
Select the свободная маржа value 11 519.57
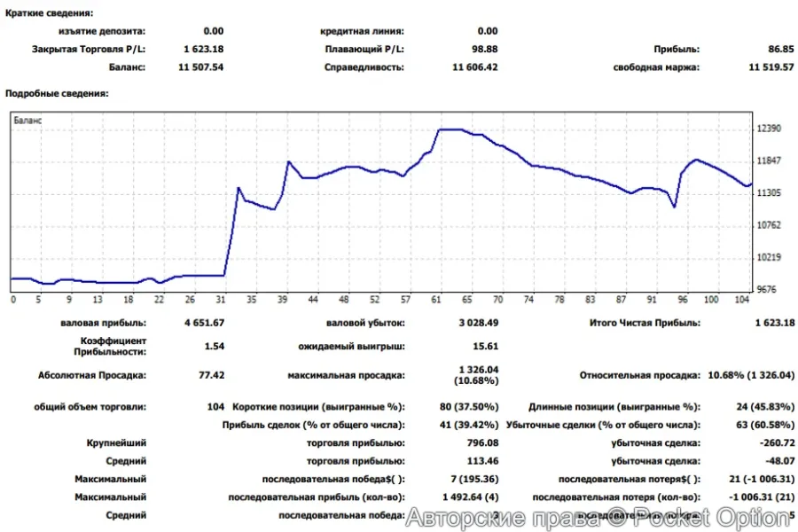[x=771, y=66]
